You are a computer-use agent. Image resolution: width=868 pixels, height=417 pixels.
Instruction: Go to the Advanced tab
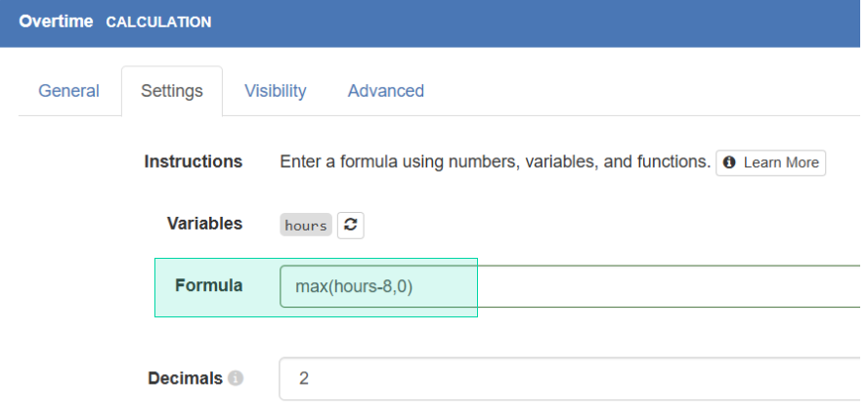pos(386,91)
